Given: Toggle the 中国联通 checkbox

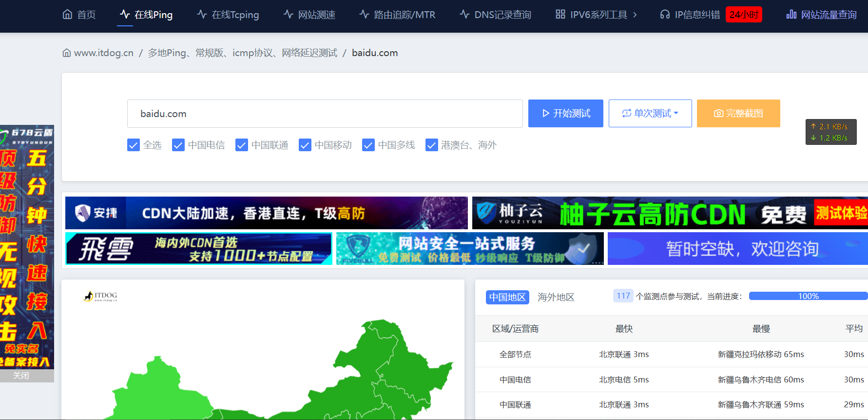Looking at the screenshot, I should 242,145.
